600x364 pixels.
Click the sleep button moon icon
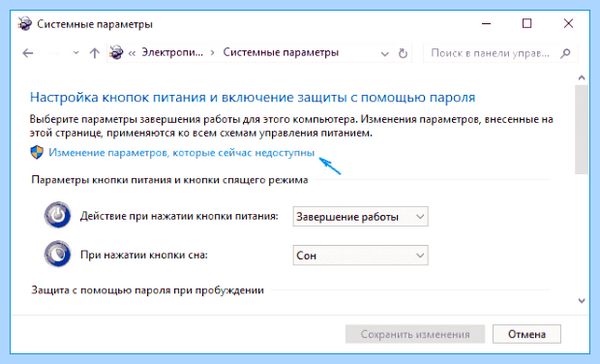point(57,253)
